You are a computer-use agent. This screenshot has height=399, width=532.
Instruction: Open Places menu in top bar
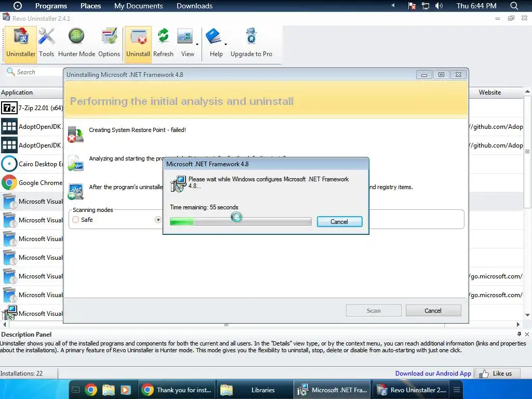pos(90,6)
